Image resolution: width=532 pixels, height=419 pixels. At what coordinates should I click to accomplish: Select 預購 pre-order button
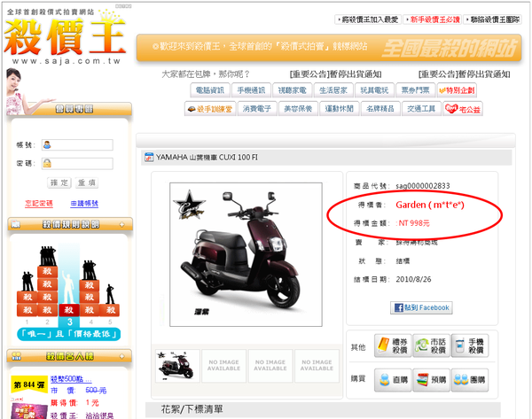(431, 380)
